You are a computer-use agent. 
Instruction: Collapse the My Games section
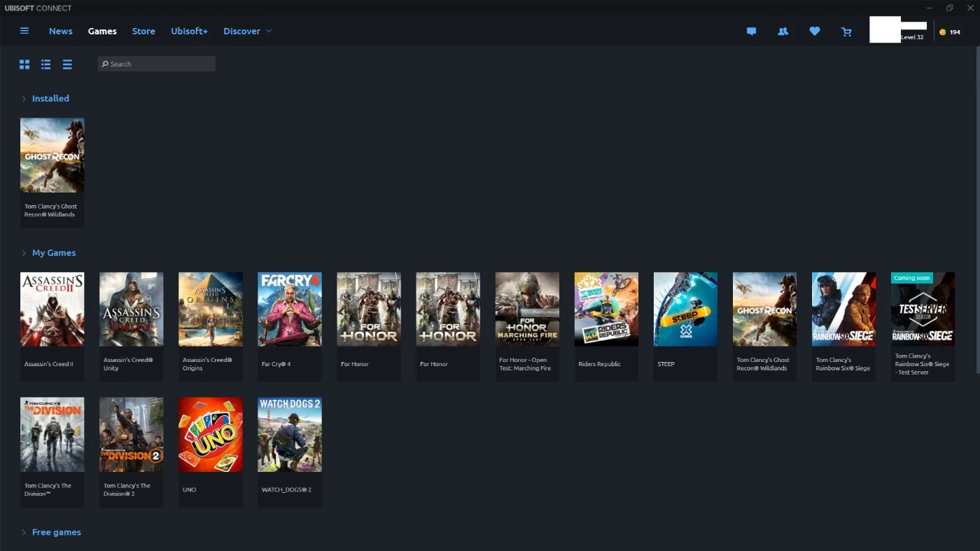click(x=24, y=253)
